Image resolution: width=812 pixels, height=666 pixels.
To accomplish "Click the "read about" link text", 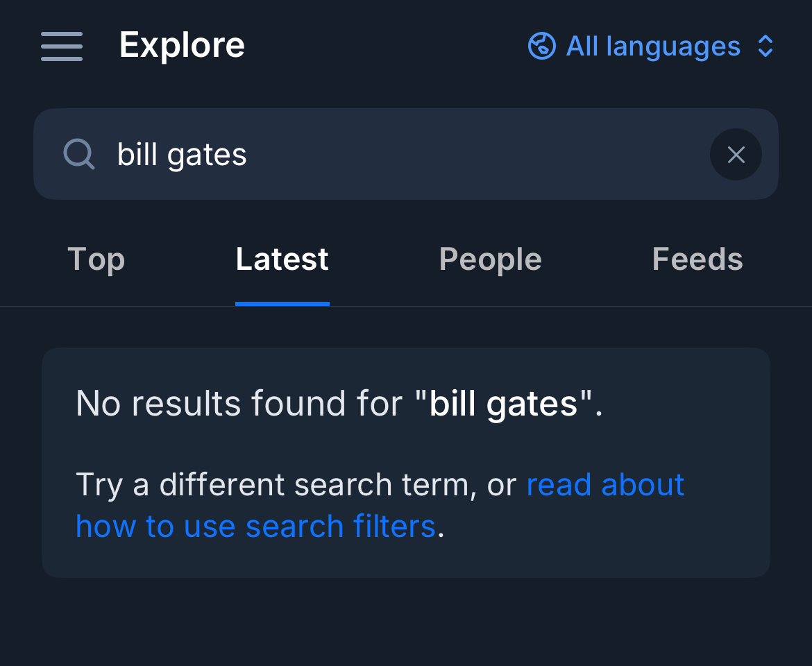I will click(x=605, y=484).
